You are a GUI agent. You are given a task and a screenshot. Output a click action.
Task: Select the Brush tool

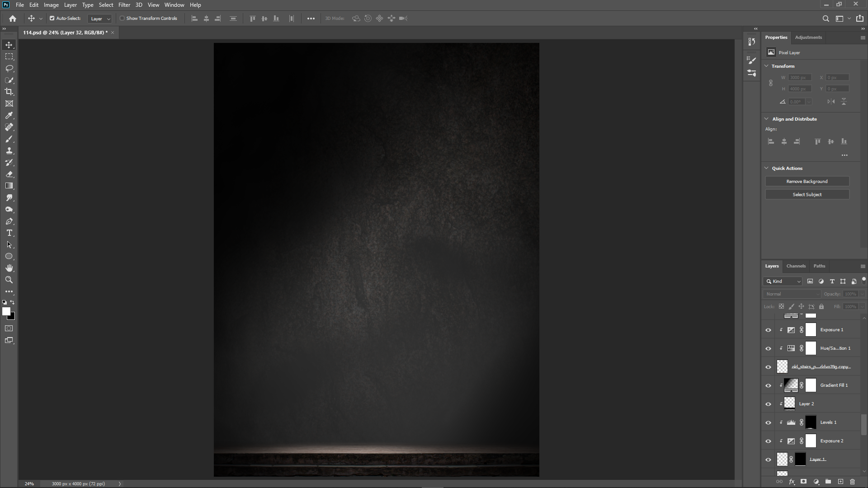pos(9,139)
